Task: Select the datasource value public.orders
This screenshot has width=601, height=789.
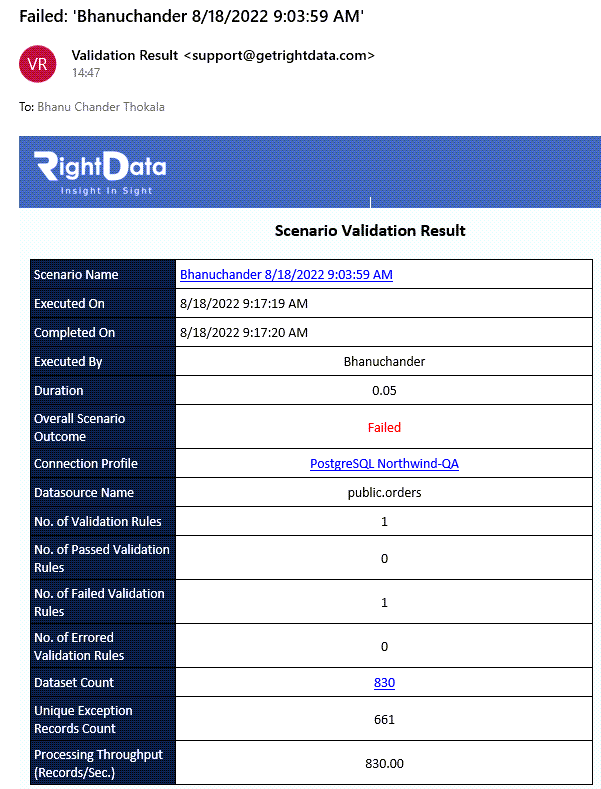Action: [384, 492]
